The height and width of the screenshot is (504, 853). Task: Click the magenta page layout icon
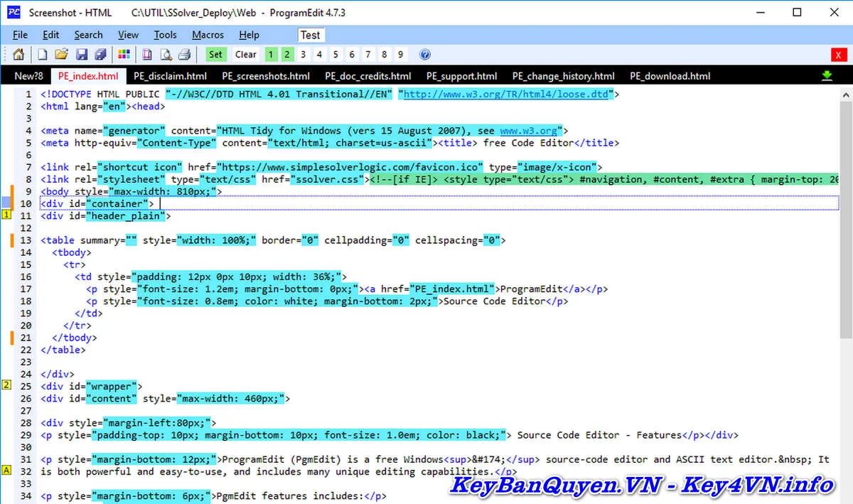(147, 55)
